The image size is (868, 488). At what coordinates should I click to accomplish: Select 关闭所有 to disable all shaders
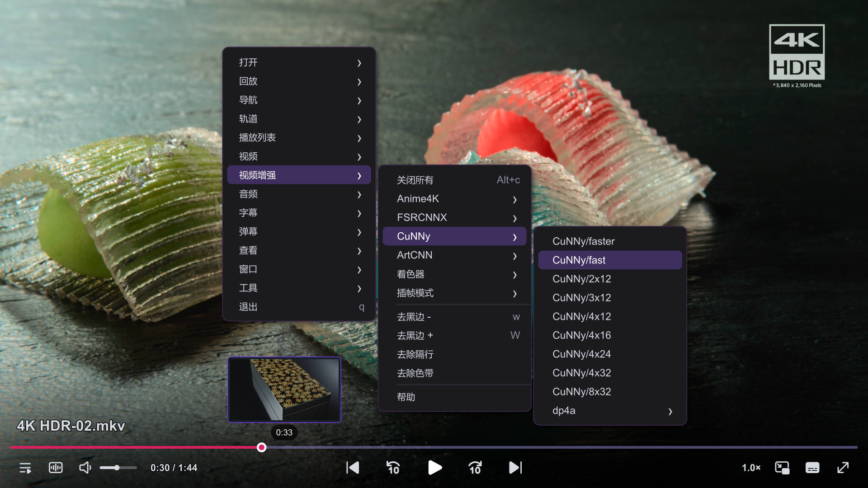coord(454,180)
